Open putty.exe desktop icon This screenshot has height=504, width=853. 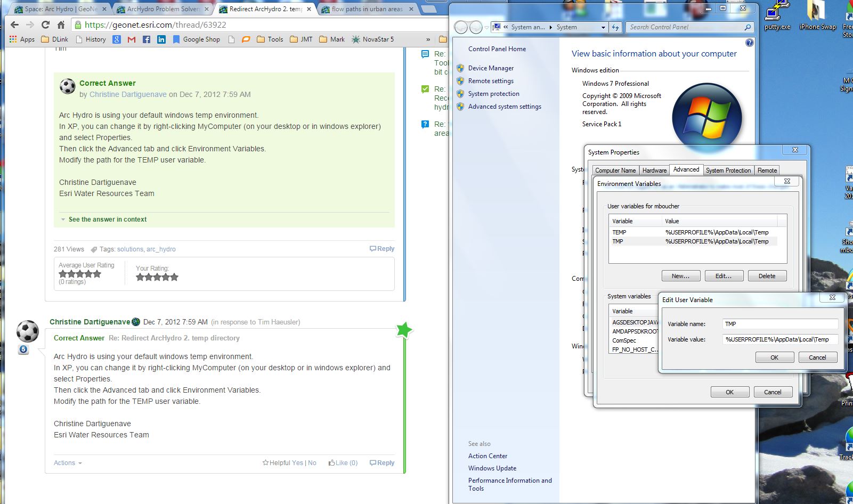[777, 16]
